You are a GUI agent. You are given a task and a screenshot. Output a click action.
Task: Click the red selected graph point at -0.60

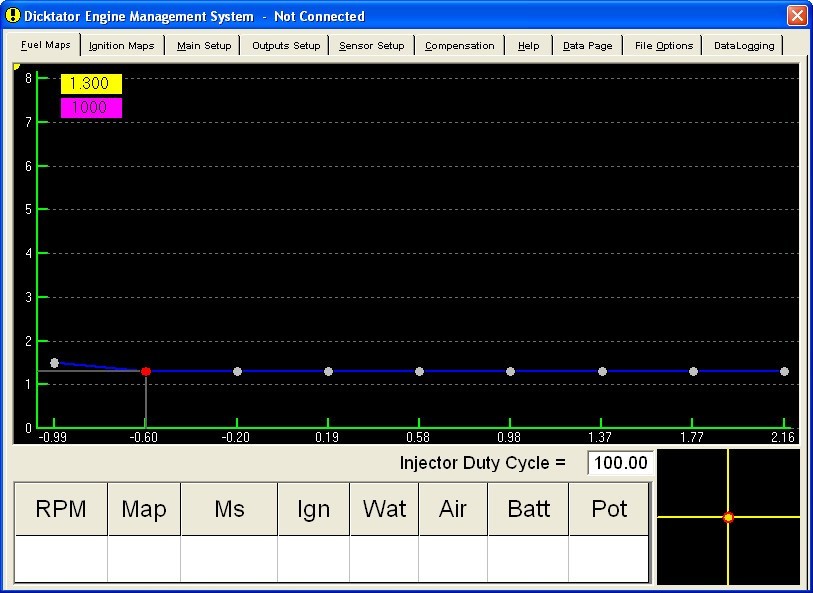[x=146, y=371]
